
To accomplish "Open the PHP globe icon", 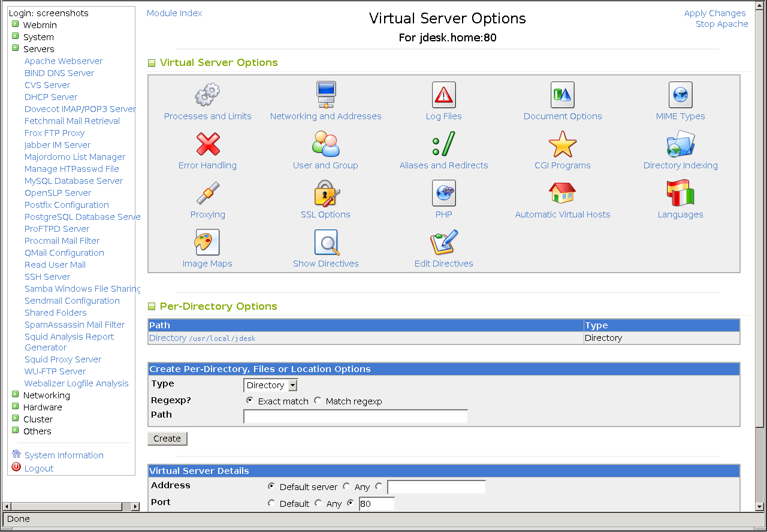I will [443, 193].
